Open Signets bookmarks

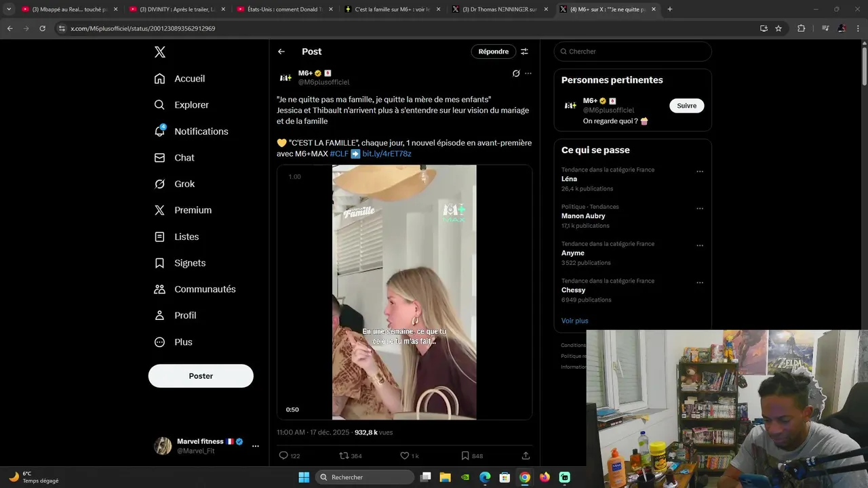pos(180,263)
